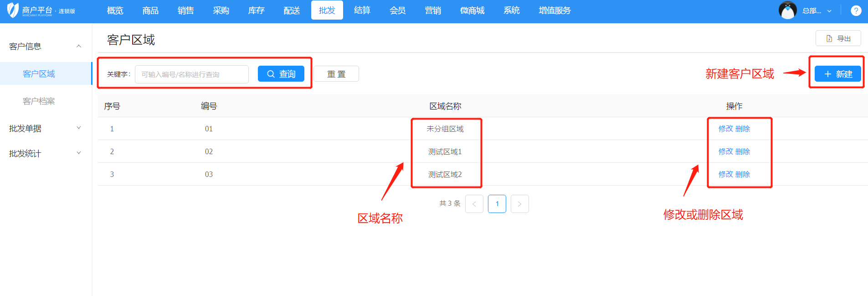Open the 会员 top menu
This screenshot has height=296, width=868.
(397, 10)
